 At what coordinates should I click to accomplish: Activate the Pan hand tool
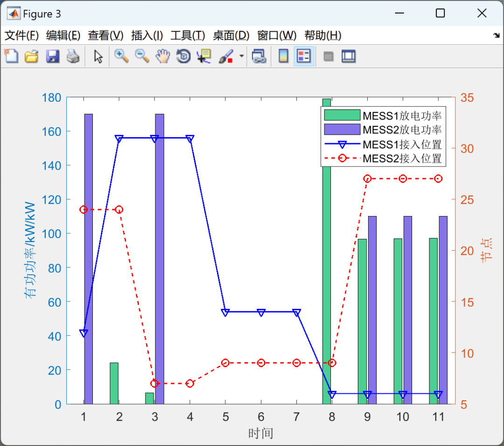tap(163, 56)
